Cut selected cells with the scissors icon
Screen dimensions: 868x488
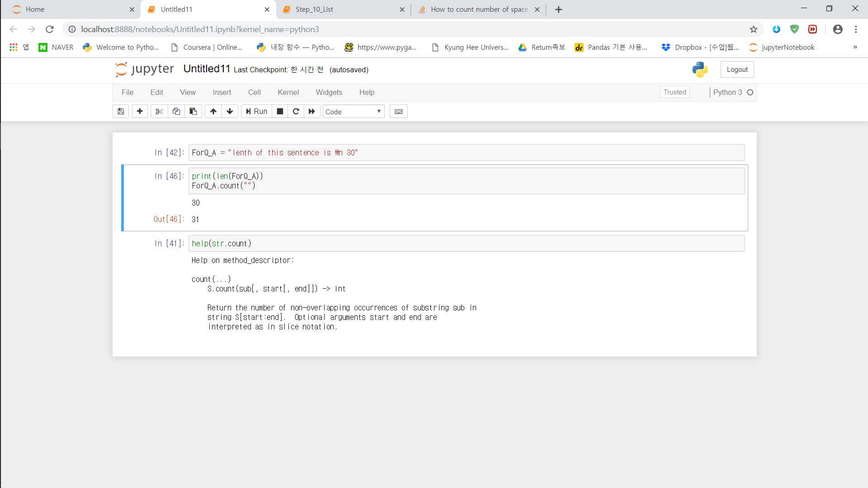click(159, 111)
